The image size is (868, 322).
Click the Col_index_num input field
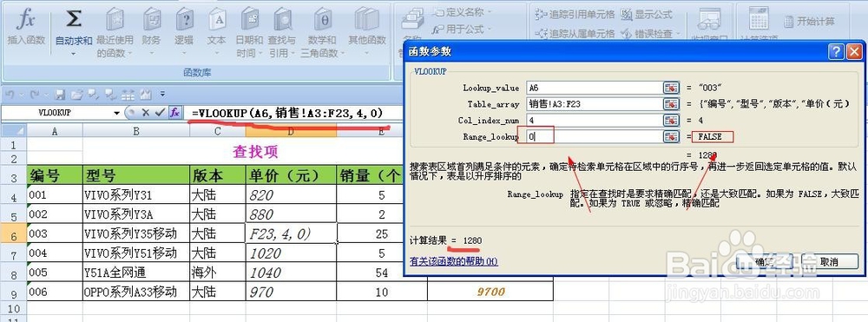595,120
